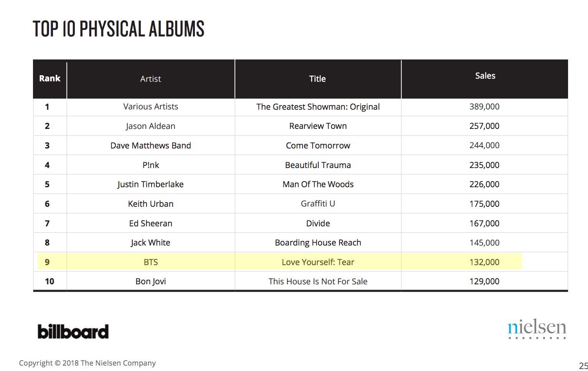Select the Justin Timberlake artist cell
Screen dimensions: 588x371
pos(150,185)
